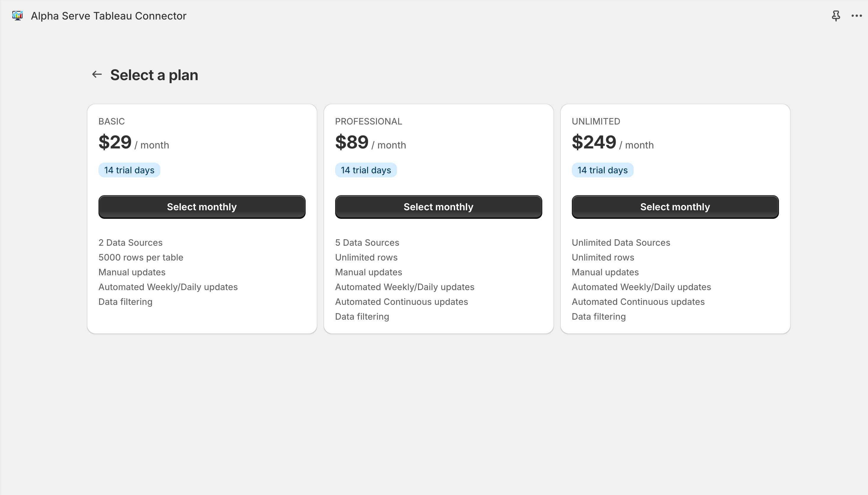Image resolution: width=868 pixels, height=495 pixels.
Task: Select monthly billing for the UNLIMITED plan
Action: point(675,207)
